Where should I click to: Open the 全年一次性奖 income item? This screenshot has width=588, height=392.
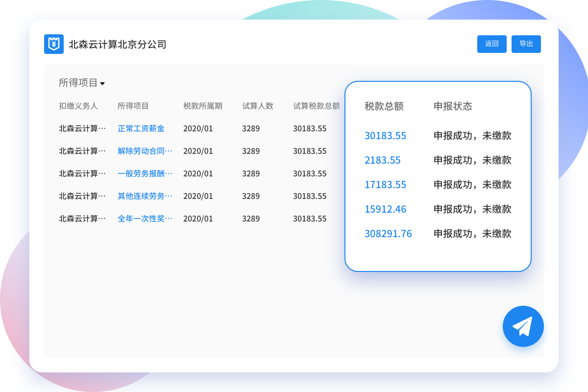[x=145, y=219]
